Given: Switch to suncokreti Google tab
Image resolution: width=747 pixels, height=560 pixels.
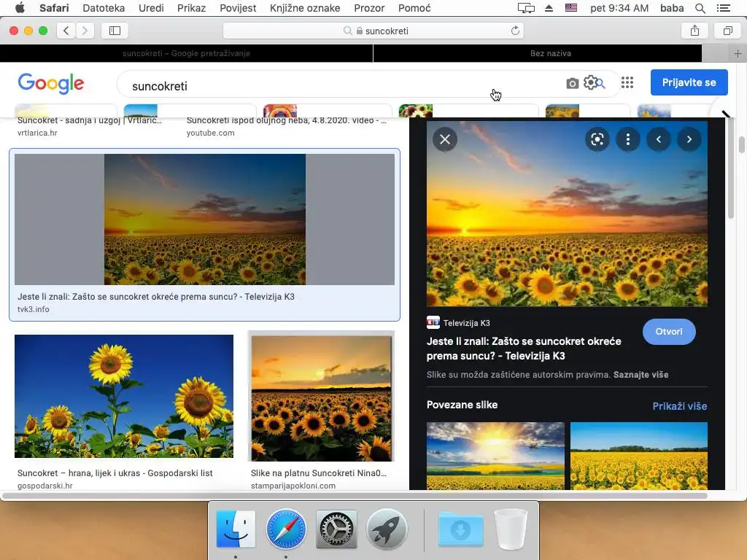Looking at the screenshot, I should point(186,53).
